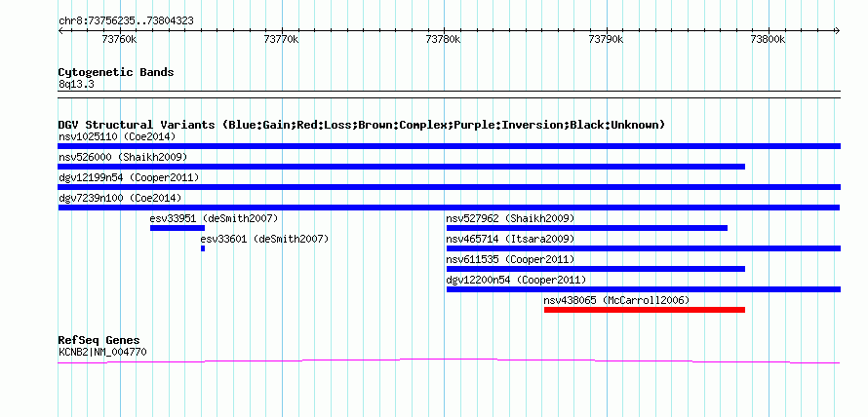
Task: Click the KCNB2|NM_004770 gene label
Action: (102, 351)
